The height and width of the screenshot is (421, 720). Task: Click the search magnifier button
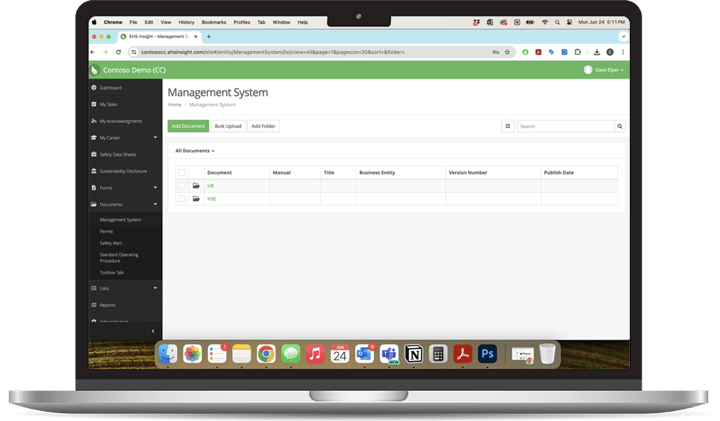pos(619,126)
